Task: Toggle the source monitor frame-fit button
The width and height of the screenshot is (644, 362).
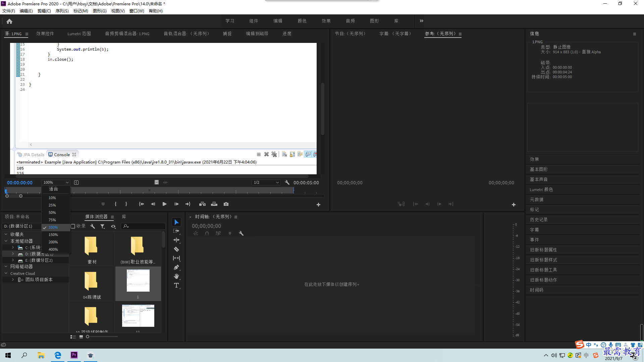Action: tap(76, 183)
